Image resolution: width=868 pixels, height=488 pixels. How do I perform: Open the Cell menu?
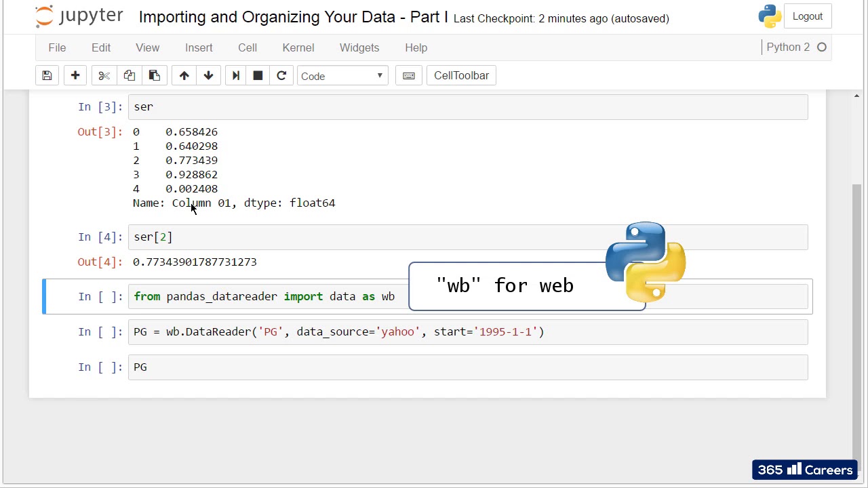(248, 47)
